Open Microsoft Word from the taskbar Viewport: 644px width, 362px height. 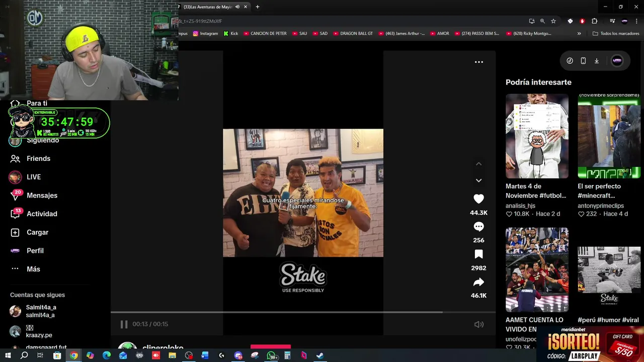[205, 355]
